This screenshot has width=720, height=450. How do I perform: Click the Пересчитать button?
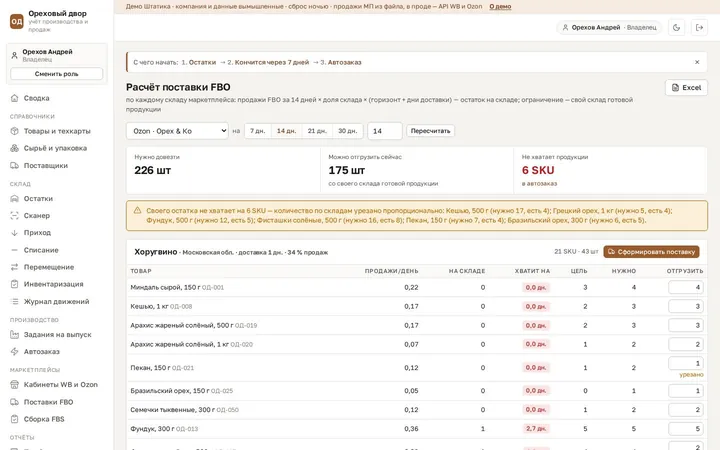430,131
